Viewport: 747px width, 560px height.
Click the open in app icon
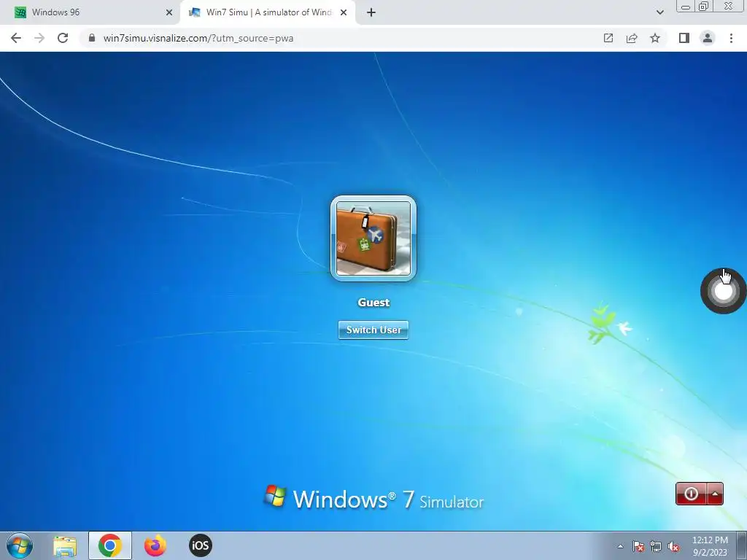pos(608,38)
